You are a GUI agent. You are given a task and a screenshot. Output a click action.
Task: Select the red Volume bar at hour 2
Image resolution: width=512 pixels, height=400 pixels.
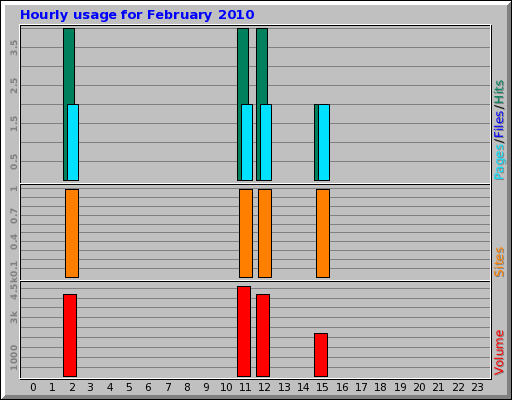[x=70, y=335]
